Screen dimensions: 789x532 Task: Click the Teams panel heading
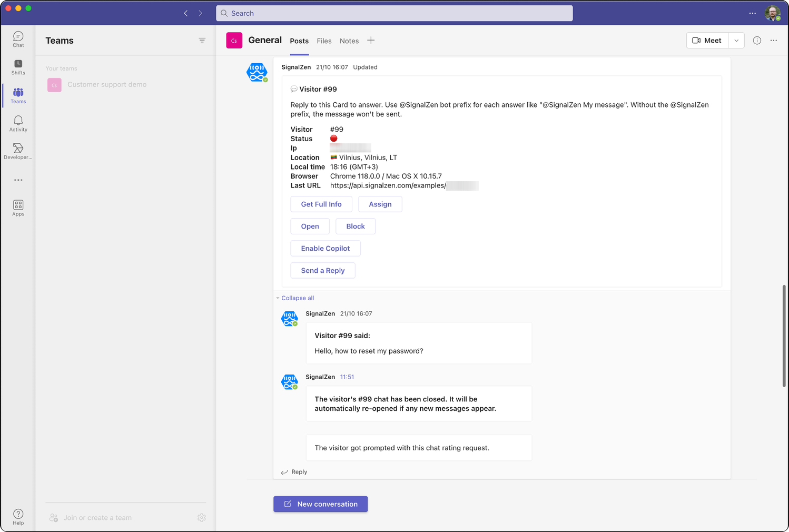60,41
